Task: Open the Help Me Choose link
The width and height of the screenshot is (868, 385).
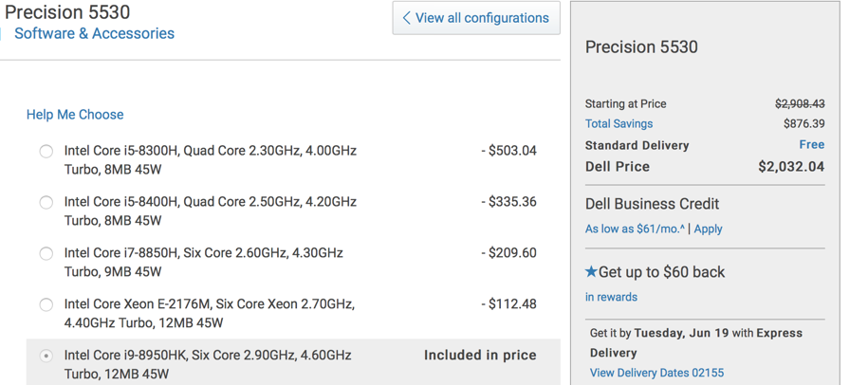Action: click(75, 115)
